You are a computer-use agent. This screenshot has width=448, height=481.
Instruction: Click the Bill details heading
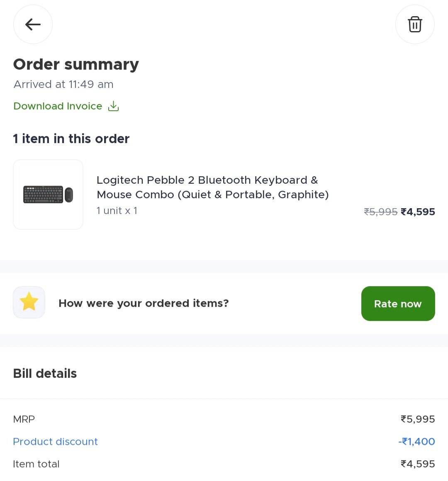(45, 374)
